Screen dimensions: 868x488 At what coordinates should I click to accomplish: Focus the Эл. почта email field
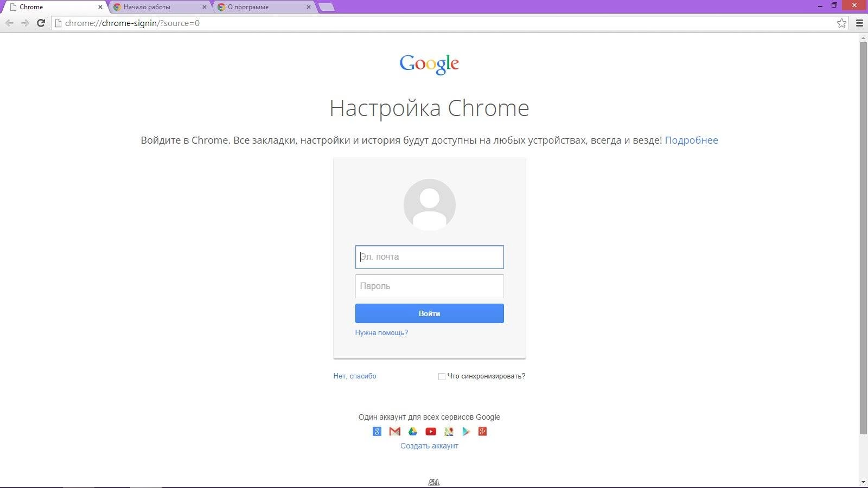pyautogui.click(x=430, y=257)
